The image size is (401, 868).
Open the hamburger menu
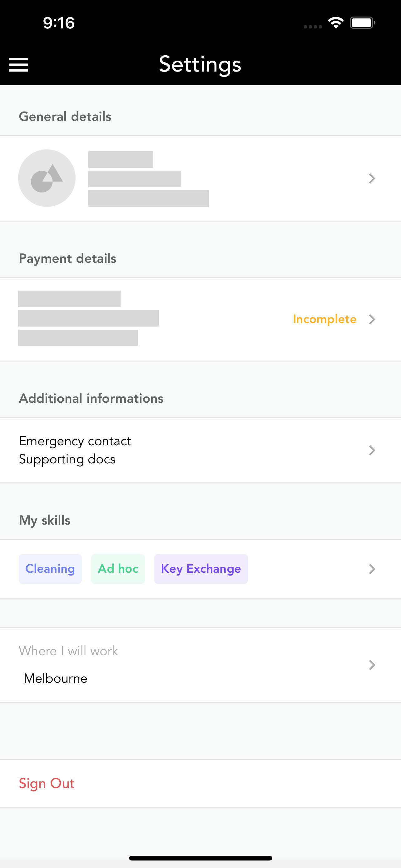(x=18, y=64)
